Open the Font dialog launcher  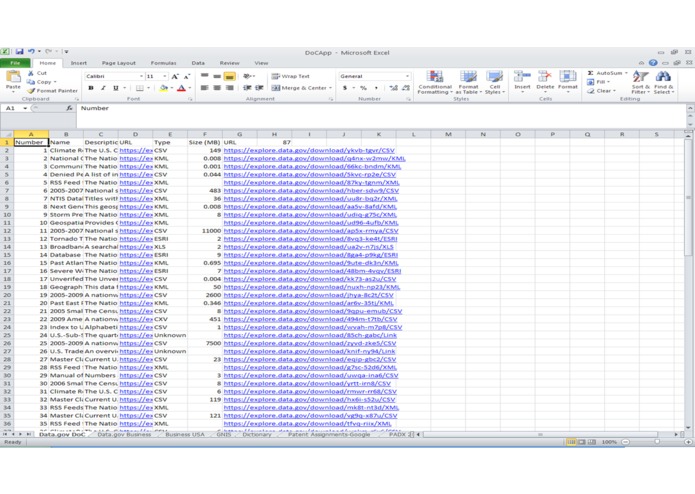(190, 99)
